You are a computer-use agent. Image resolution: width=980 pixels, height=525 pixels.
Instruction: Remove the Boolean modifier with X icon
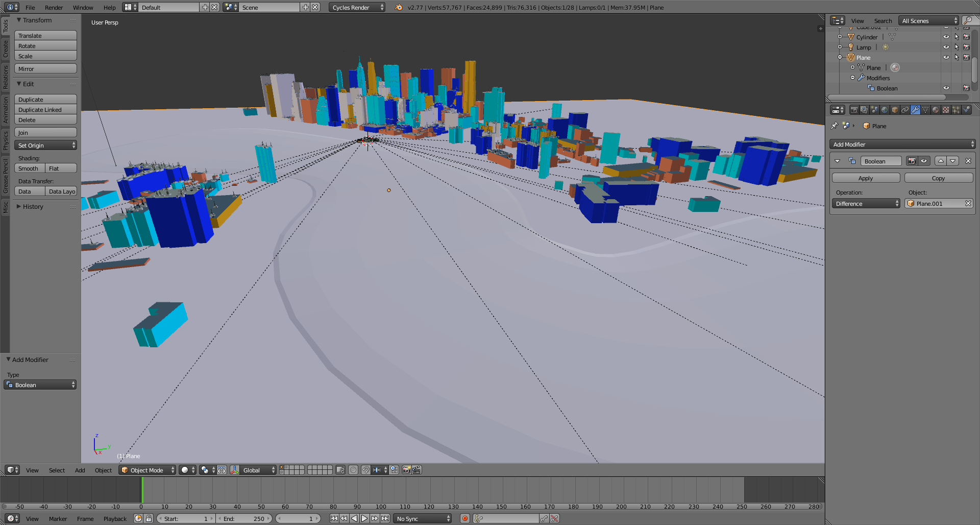pyautogui.click(x=968, y=161)
